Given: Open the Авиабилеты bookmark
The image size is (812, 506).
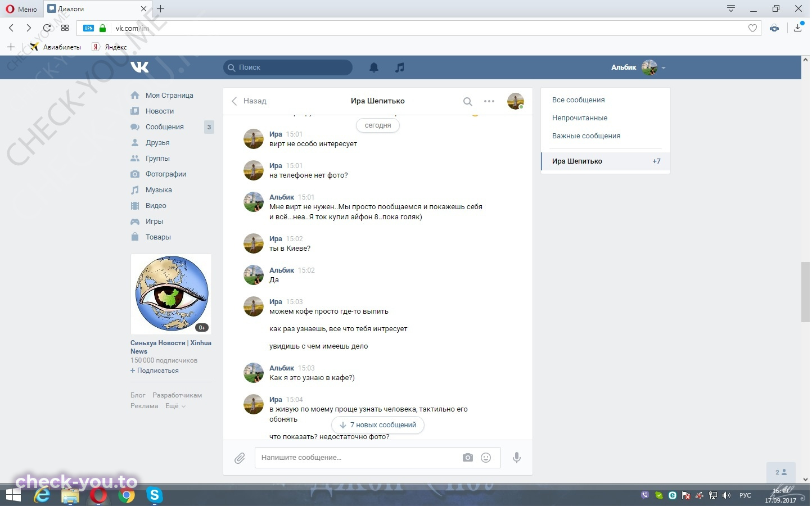Looking at the screenshot, I should (55, 47).
